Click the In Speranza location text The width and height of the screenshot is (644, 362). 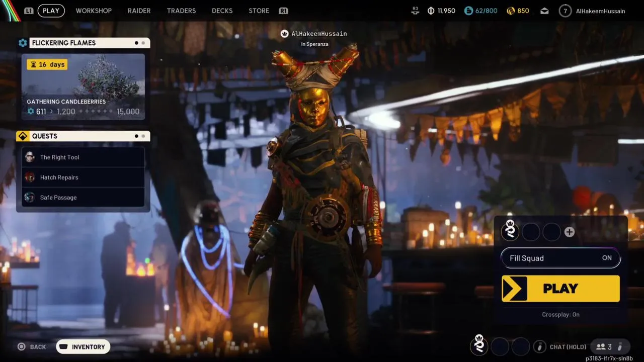point(314,44)
